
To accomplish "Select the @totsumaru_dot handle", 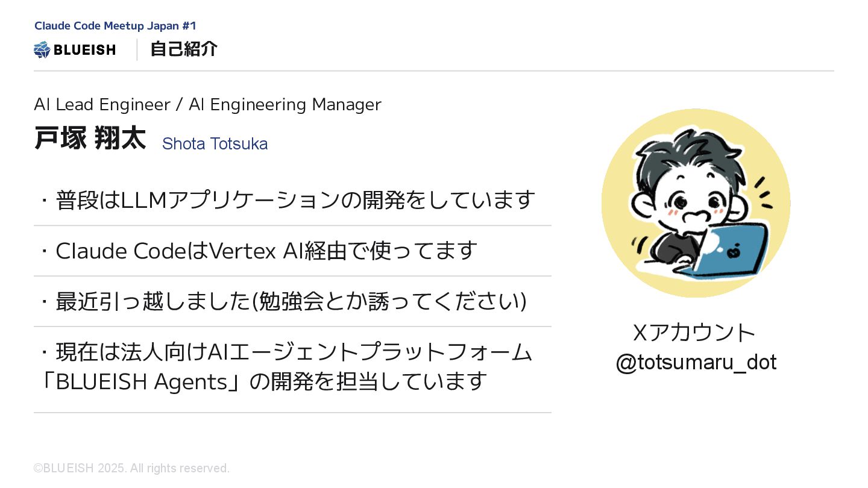I will 696,362.
